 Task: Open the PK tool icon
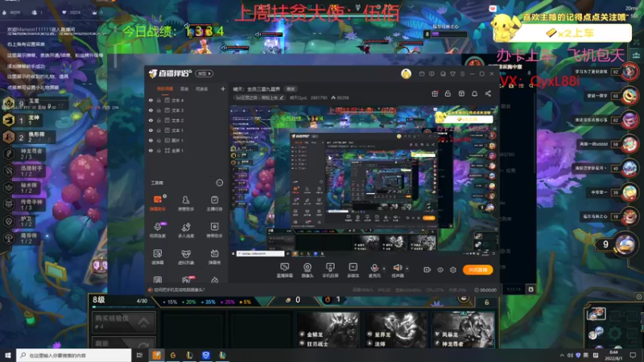click(186, 279)
